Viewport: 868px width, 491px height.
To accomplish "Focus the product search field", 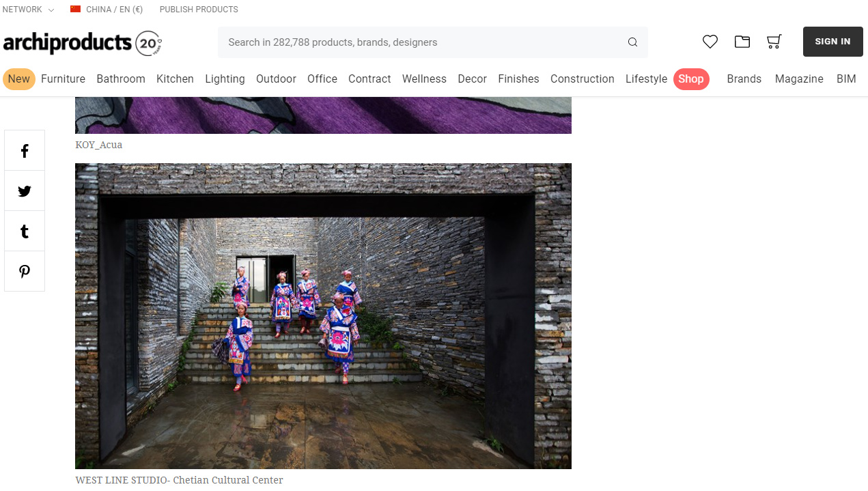I will [x=433, y=42].
